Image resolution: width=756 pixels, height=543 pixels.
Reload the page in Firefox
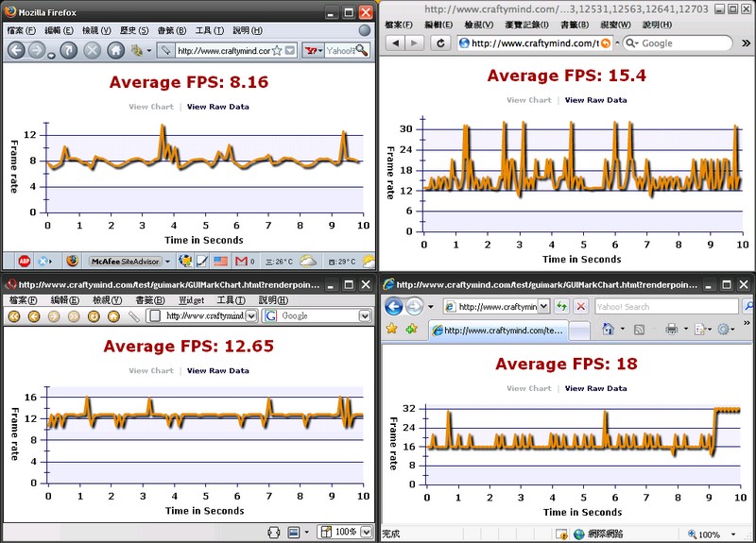point(68,50)
